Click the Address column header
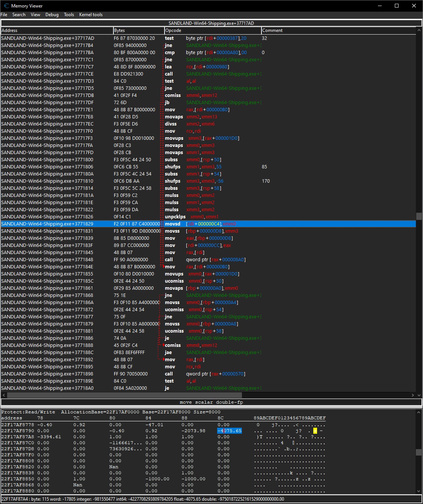 click(x=56, y=30)
